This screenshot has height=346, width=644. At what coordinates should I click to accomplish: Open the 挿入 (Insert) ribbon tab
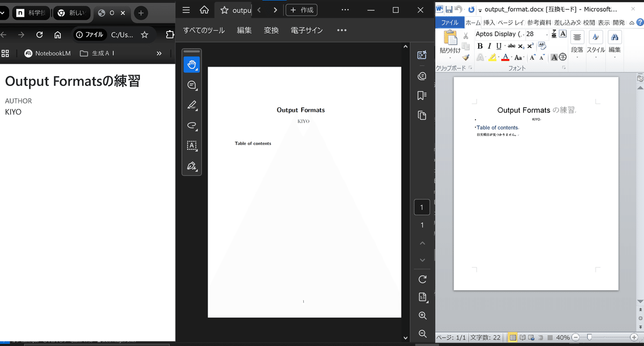coord(489,23)
